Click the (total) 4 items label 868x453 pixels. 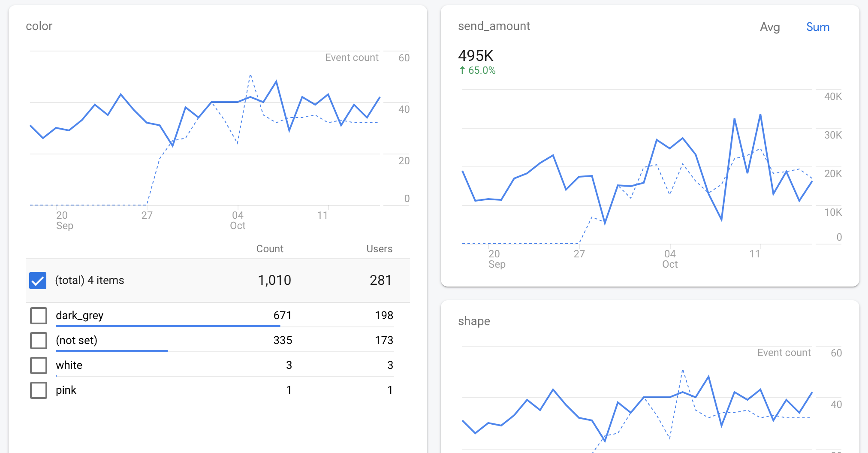90,280
